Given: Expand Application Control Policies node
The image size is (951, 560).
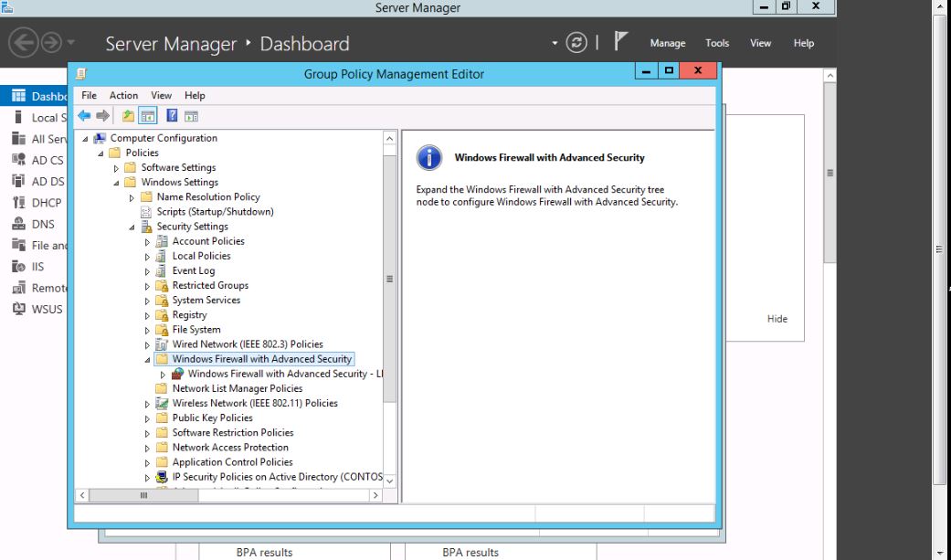Looking at the screenshot, I should click(x=147, y=463).
